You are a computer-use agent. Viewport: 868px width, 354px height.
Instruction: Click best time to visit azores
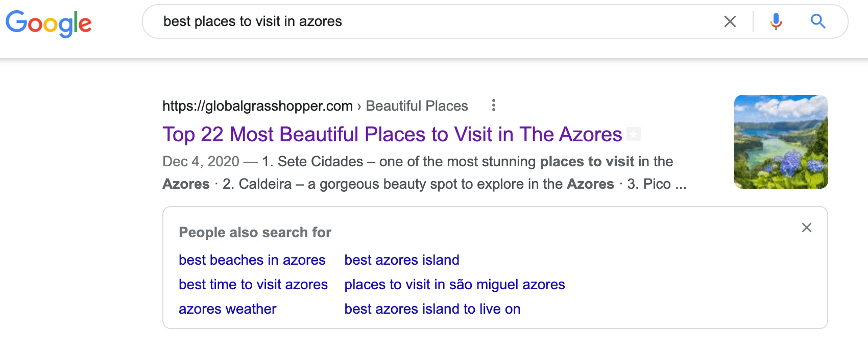point(253,285)
